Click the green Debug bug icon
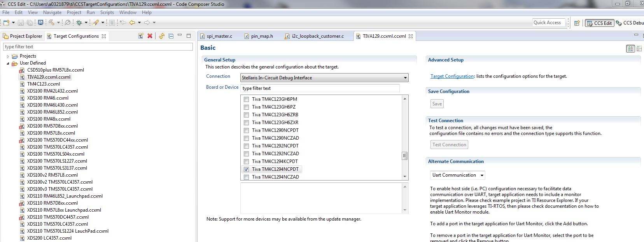Viewport: 644px width, 242px height. point(79,23)
